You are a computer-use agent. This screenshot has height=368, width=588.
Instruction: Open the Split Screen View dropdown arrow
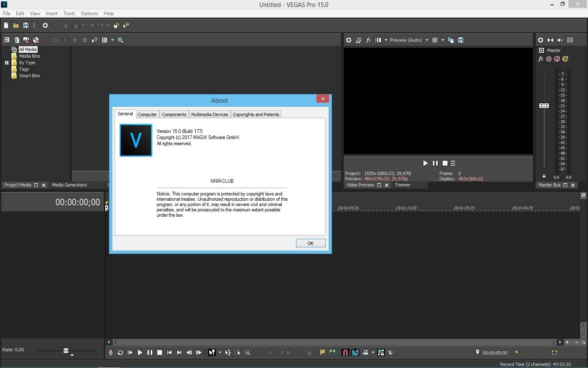[x=386, y=40]
